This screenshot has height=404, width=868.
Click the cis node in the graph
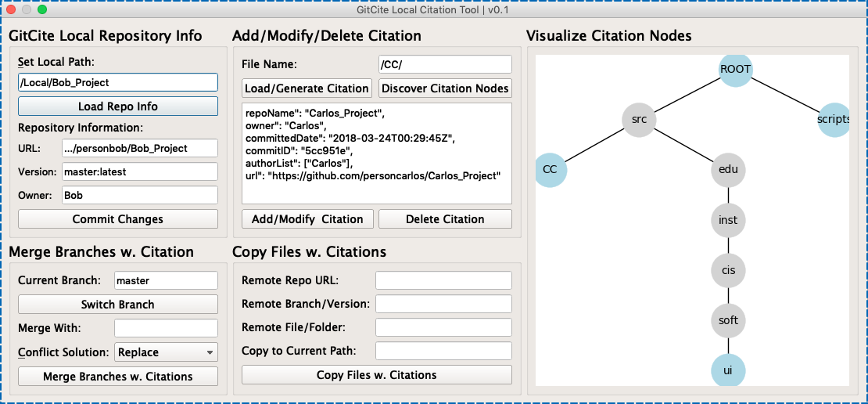pos(728,271)
